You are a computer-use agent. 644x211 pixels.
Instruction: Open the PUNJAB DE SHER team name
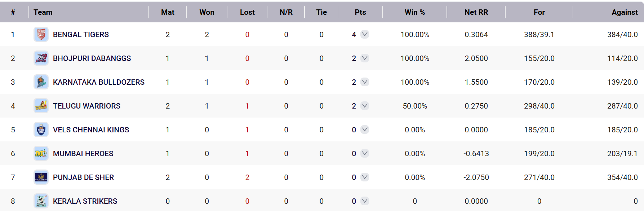pyautogui.click(x=83, y=177)
